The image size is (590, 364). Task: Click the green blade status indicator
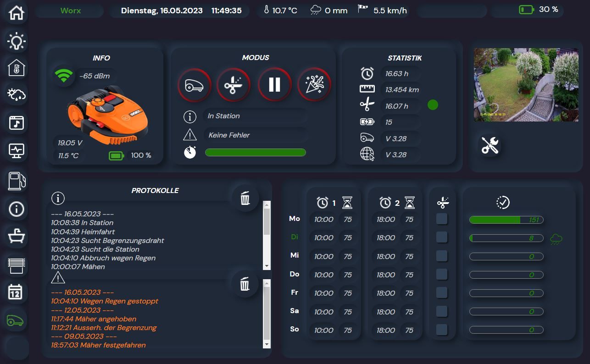pos(433,105)
